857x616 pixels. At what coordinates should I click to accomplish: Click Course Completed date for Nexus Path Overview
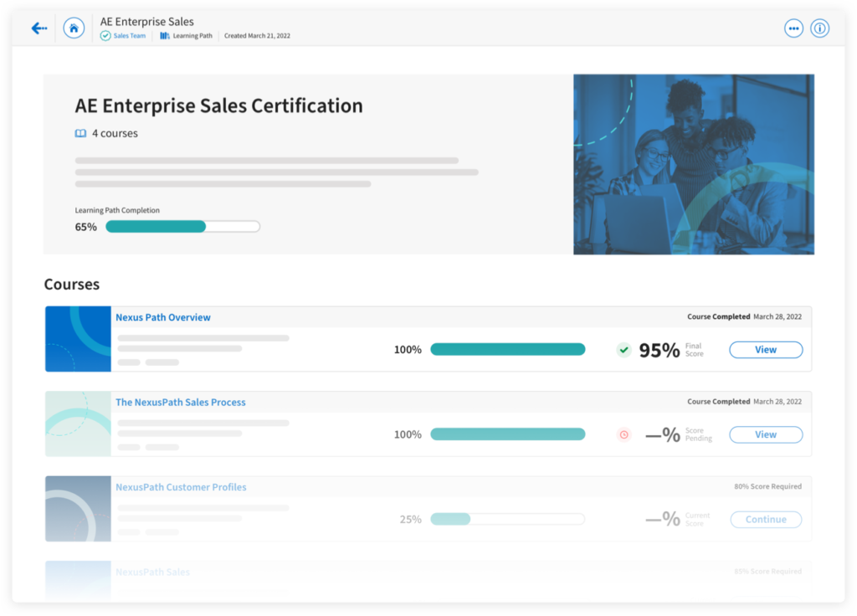(744, 317)
